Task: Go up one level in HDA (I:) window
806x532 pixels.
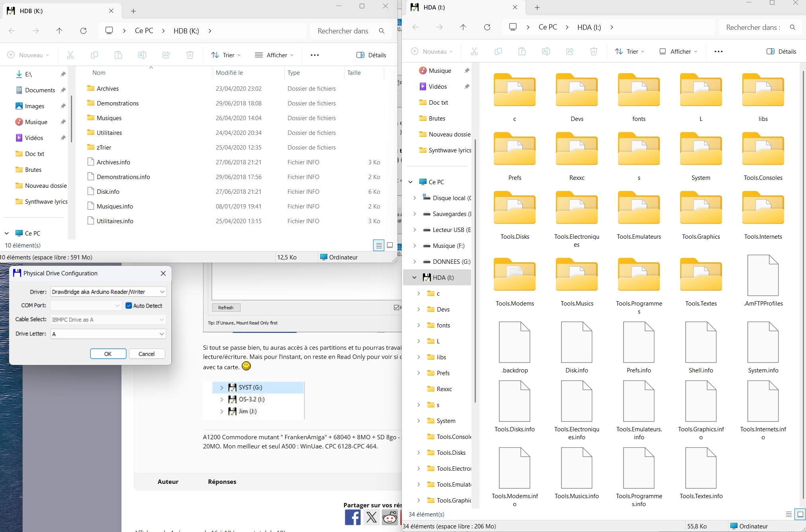Action: point(463,27)
